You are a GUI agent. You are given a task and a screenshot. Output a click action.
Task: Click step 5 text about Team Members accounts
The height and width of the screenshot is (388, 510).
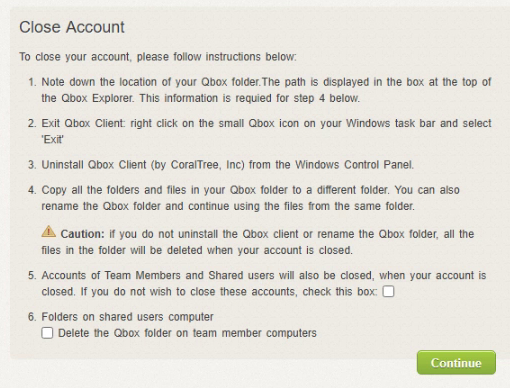click(263, 283)
